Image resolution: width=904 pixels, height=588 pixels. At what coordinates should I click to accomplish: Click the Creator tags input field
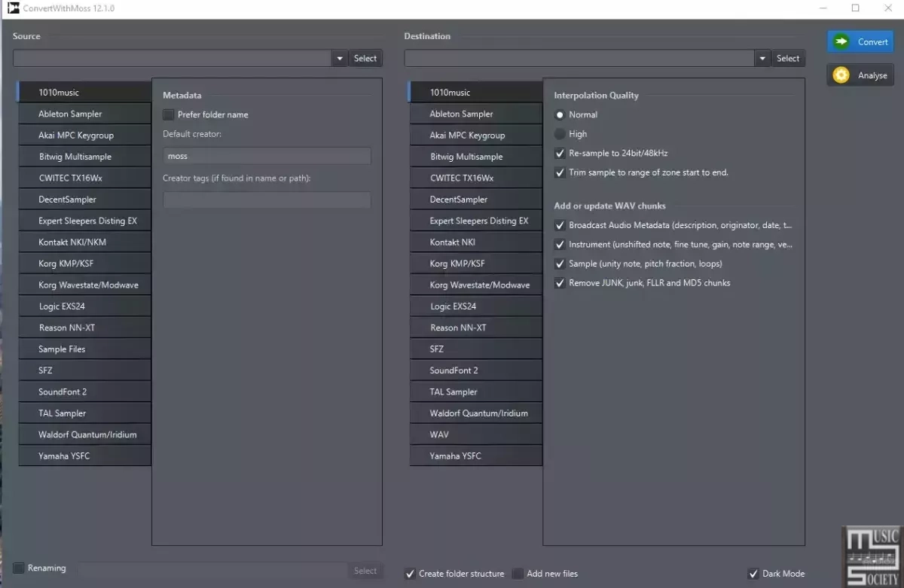click(267, 200)
